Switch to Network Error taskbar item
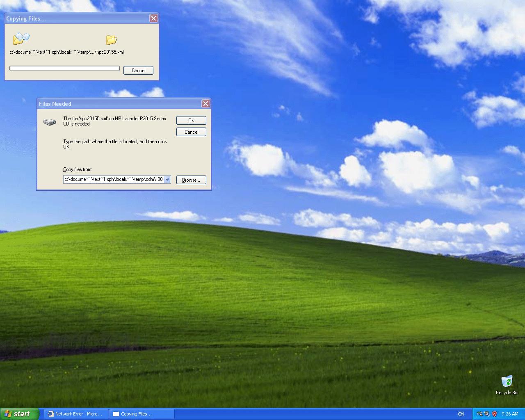The height and width of the screenshot is (420, 525). coord(76,414)
